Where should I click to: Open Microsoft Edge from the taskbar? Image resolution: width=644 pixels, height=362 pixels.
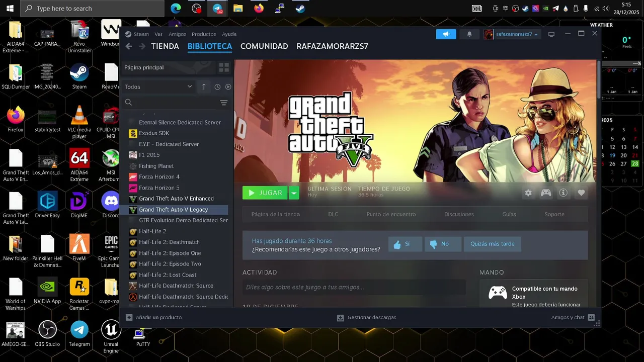(x=176, y=8)
